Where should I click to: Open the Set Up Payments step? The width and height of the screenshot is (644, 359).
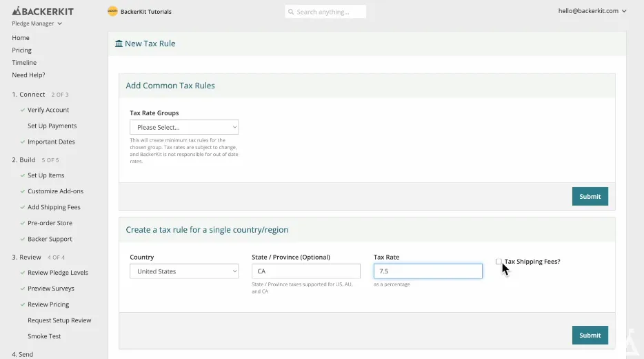click(52, 126)
